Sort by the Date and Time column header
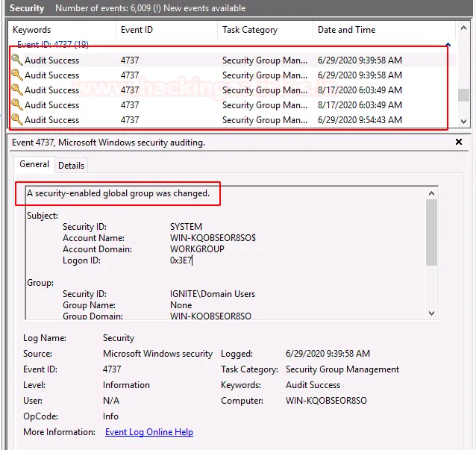Image resolution: width=476 pixels, height=450 pixels. pos(346,30)
